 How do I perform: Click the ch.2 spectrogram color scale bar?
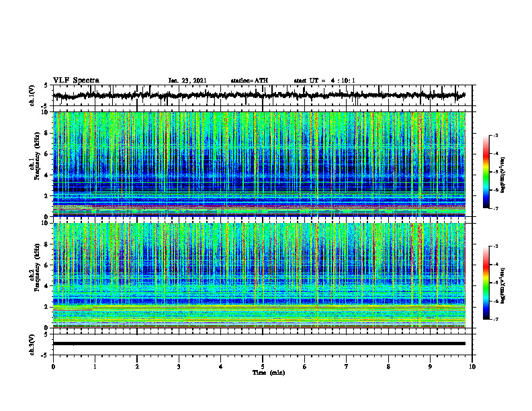[486, 283]
